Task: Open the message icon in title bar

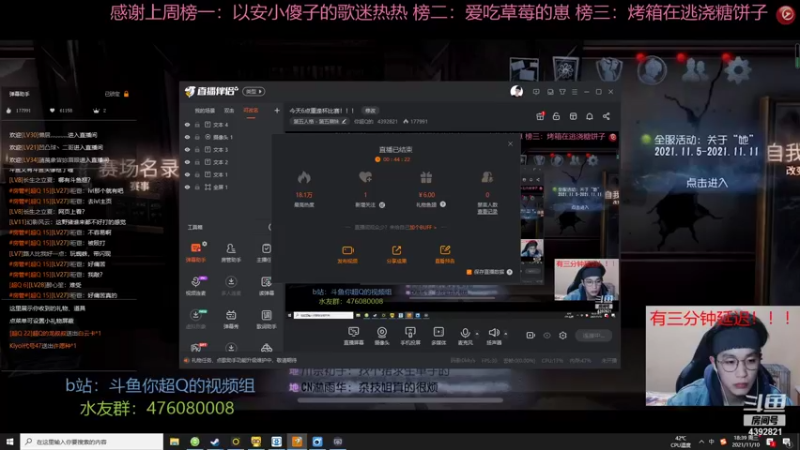Action: tap(536, 92)
